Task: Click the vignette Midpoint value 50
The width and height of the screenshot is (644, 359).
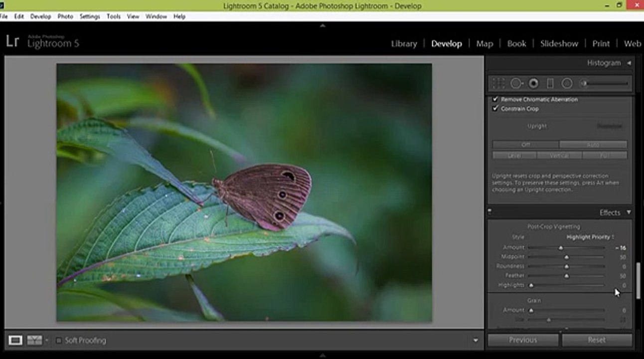Action: coord(623,257)
